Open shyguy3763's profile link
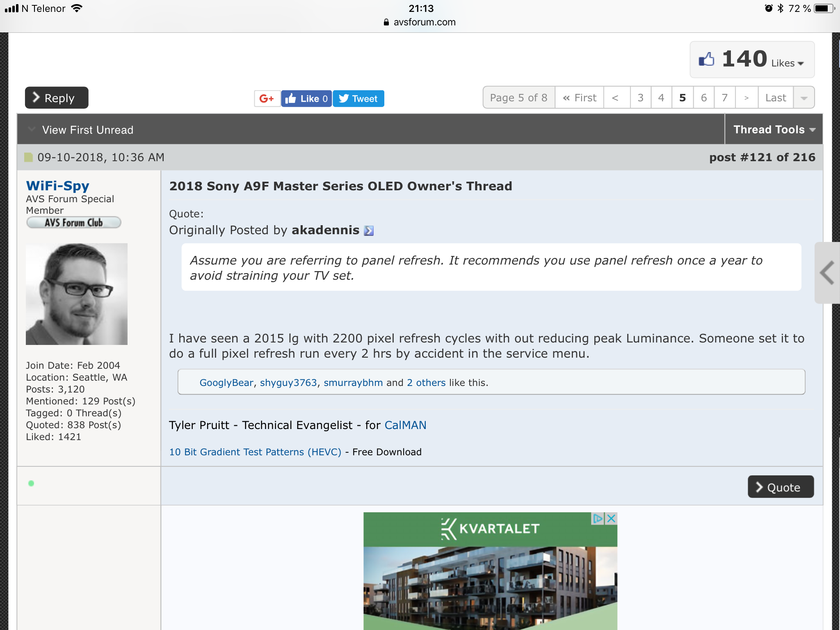840x630 pixels. (288, 383)
